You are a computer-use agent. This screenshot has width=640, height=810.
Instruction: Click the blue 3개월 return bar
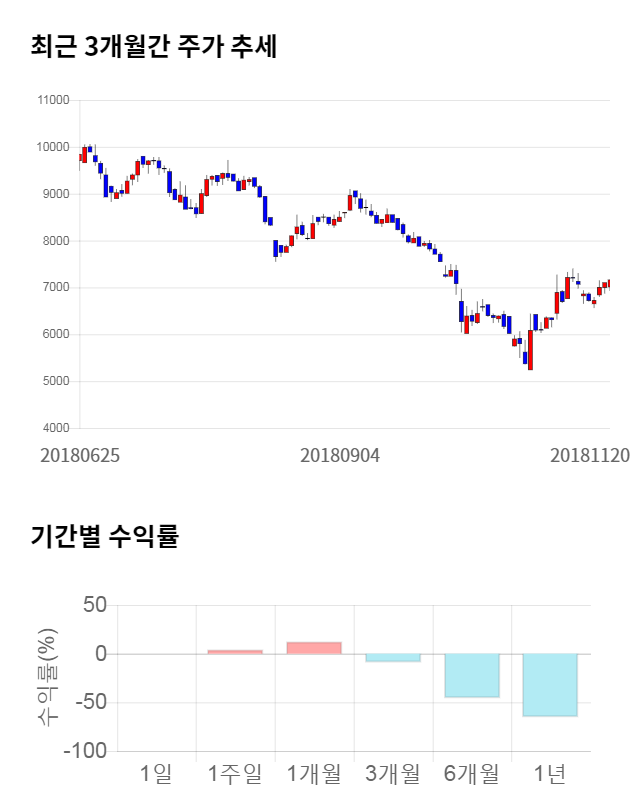point(393,658)
